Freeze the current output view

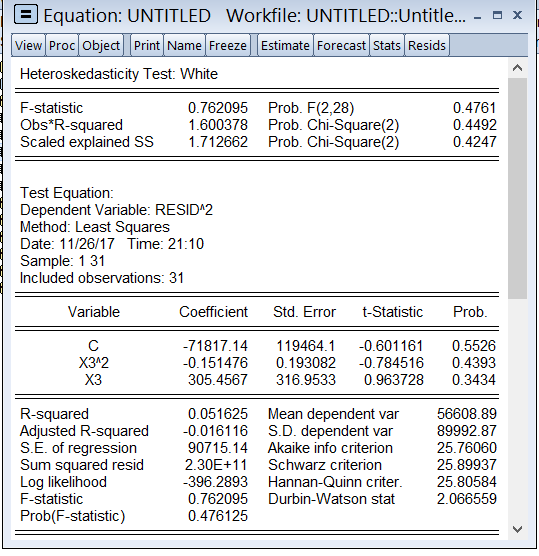228,45
